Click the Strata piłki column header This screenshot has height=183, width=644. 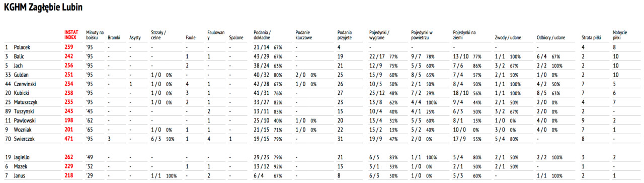pyautogui.click(x=592, y=37)
